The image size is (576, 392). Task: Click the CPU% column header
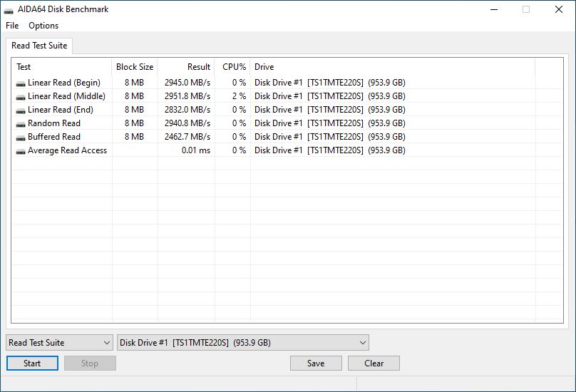(232, 67)
